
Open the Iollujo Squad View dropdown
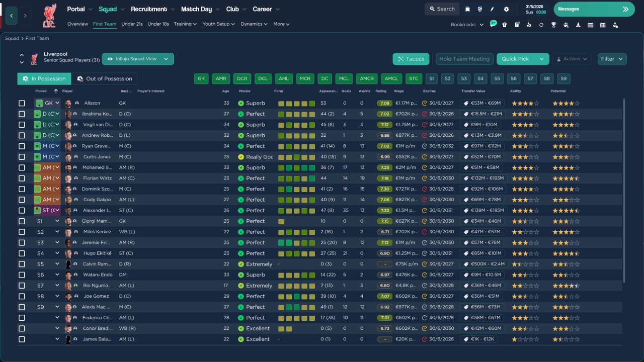(138, 59)
